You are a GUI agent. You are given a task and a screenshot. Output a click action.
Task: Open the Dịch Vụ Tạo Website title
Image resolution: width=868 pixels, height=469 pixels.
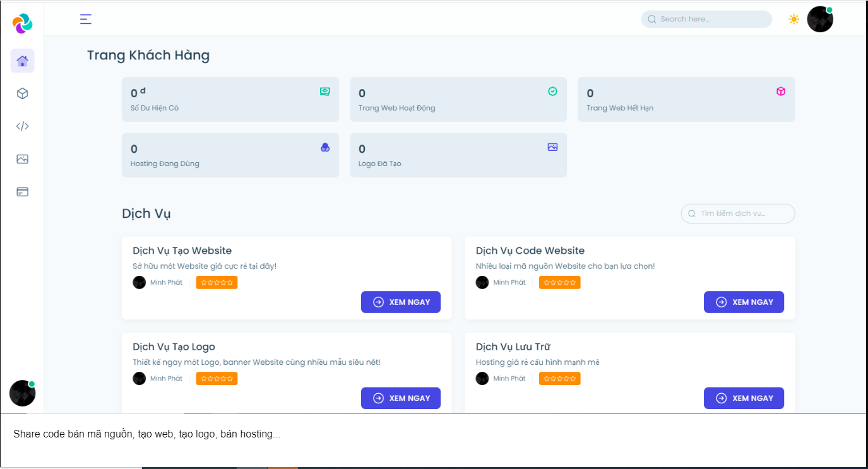click(182, 251)
